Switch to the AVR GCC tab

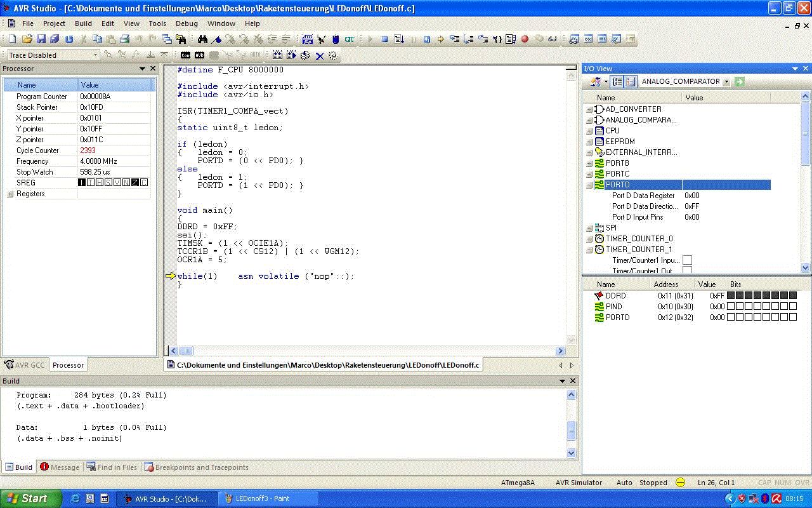(x=25, y=365)
